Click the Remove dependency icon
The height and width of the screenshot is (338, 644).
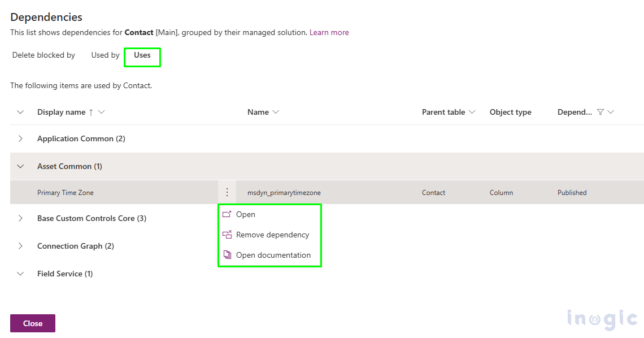pyautogui.click(x=227, y=235)
